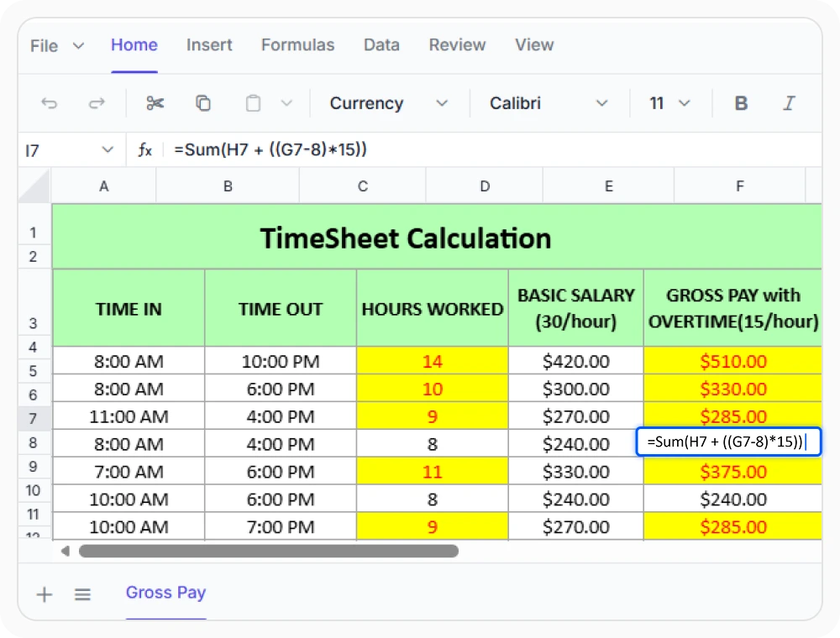Open the File menu
Image resolution: width=840 pixels, height=638 pixels.
pos(44,46)
